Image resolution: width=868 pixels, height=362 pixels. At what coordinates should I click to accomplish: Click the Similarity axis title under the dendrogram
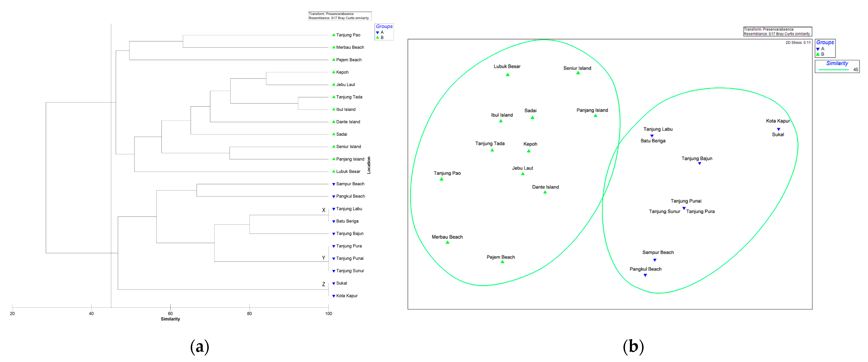(x=170, y=319)
